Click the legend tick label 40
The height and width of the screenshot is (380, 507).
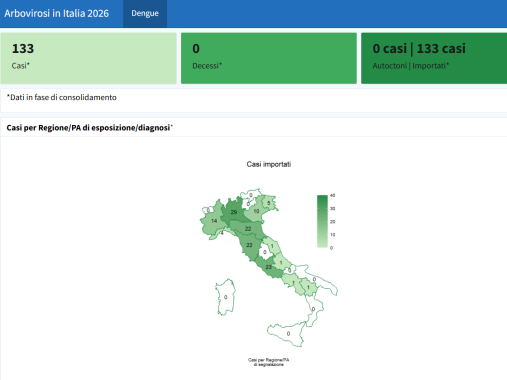point(332,195)
